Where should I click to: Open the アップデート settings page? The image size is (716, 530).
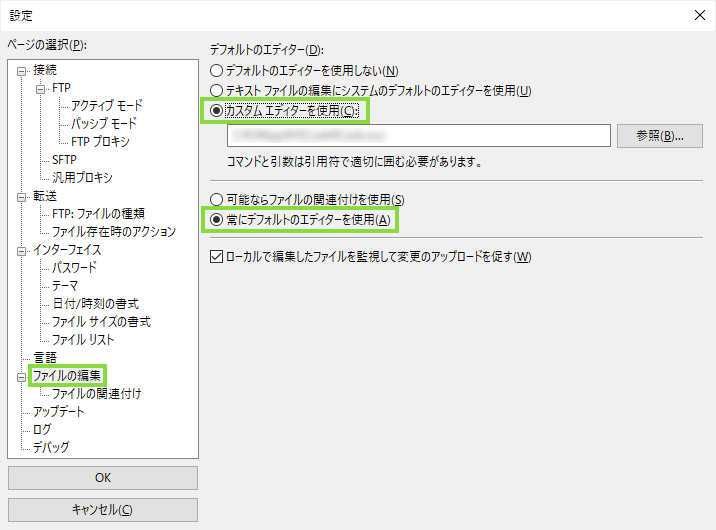pyautogui.click(x=58, y=412)
